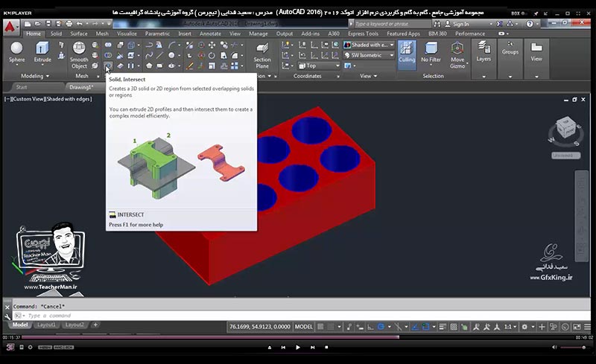Click the Autodesk Exchange X icon
Image resolution: width=596 pixels, height=364 pixels.
click(499, 24)
